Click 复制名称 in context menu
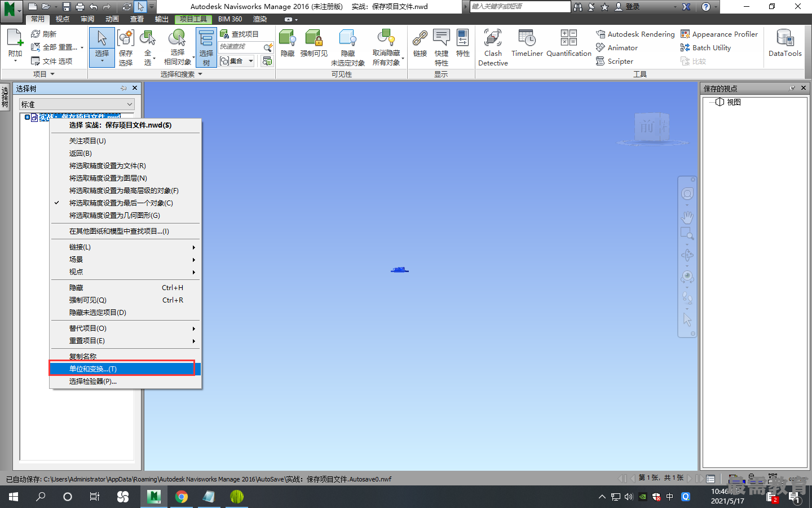This screenshot has width=812, height=508. point(125,356)
